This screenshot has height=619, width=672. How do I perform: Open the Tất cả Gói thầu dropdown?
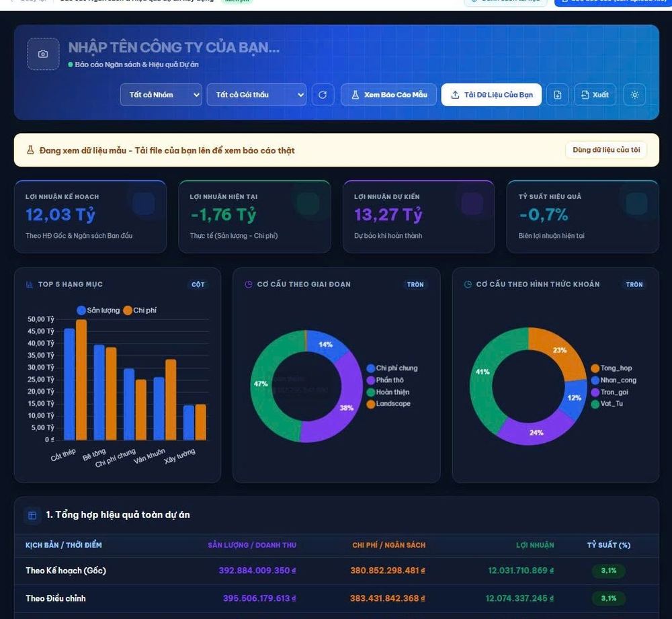[256, 95]
